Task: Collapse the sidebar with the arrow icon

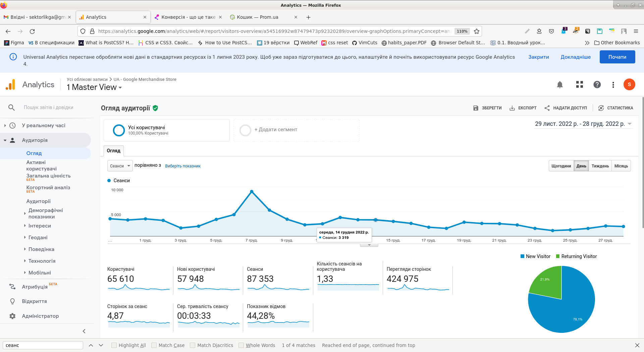Action: [x=84, y=331]
